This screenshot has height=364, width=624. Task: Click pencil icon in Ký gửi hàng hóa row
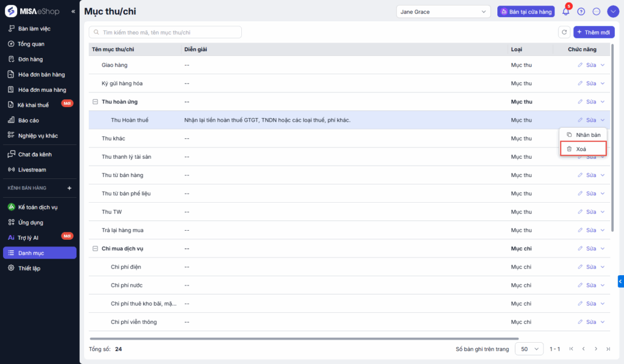coord(580,83)
